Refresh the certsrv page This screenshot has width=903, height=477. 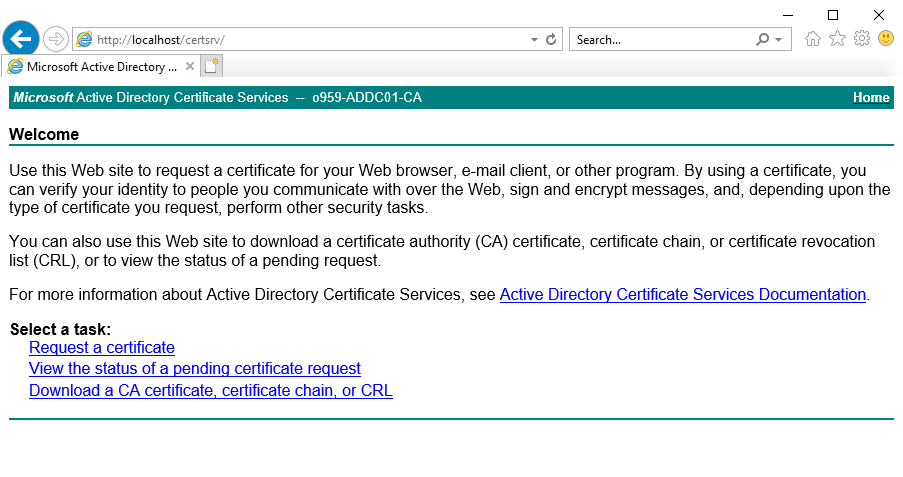551,39
